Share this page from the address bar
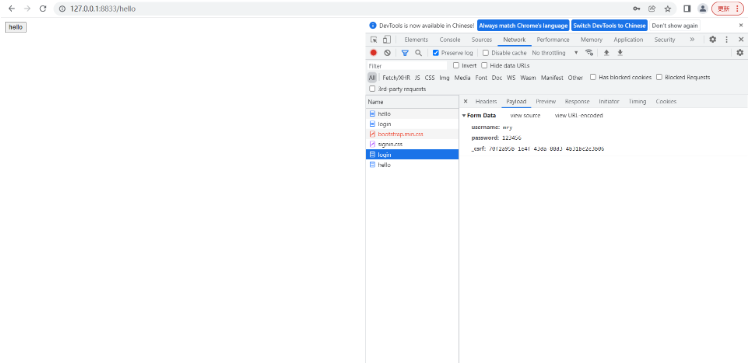 [652, 9]
